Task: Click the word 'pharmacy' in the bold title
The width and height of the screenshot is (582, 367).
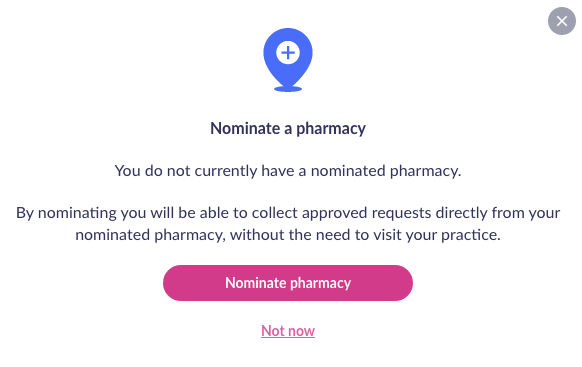Action: (331, 130)
